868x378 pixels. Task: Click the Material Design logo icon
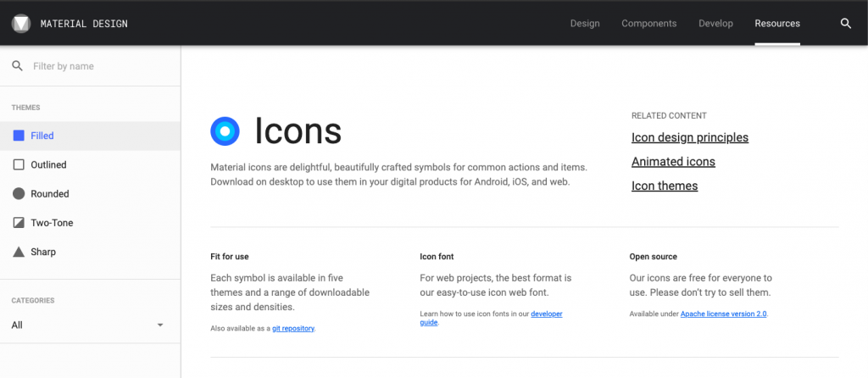[21, 23]
